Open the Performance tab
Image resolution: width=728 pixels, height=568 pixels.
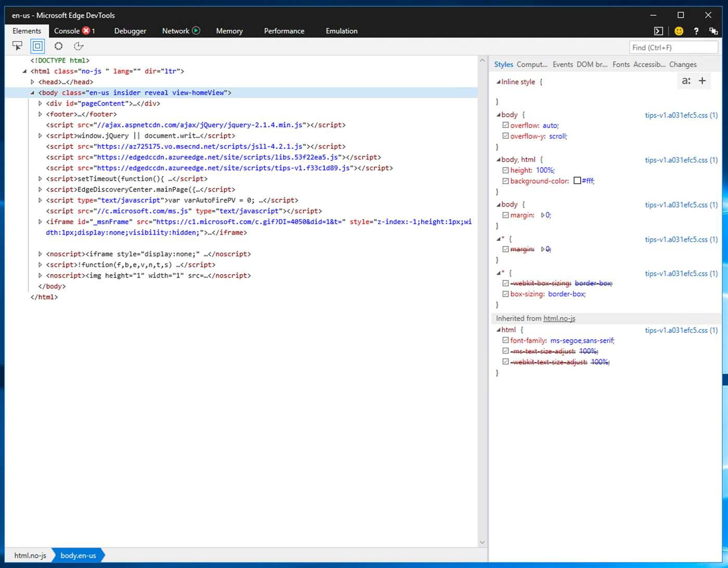[x=284, y=31]
